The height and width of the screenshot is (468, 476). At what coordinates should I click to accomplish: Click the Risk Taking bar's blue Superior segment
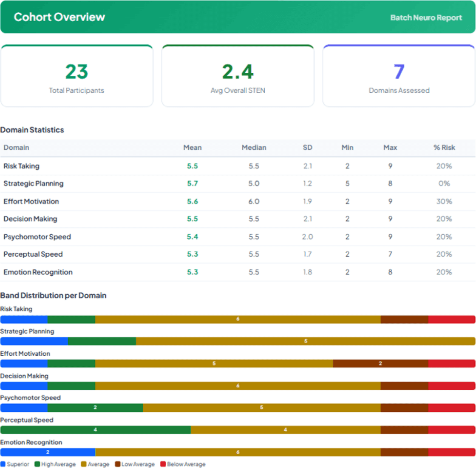(24, 319)
